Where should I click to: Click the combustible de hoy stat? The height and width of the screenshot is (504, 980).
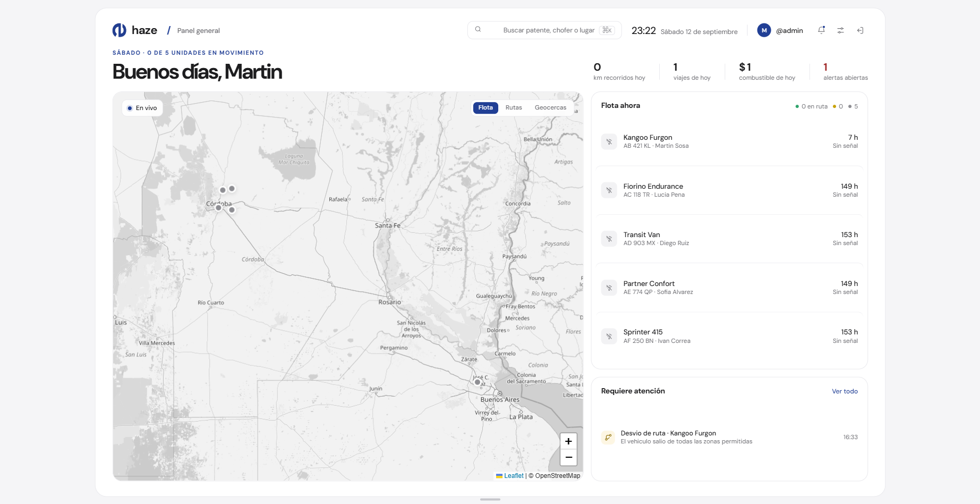tap(767, 71)
